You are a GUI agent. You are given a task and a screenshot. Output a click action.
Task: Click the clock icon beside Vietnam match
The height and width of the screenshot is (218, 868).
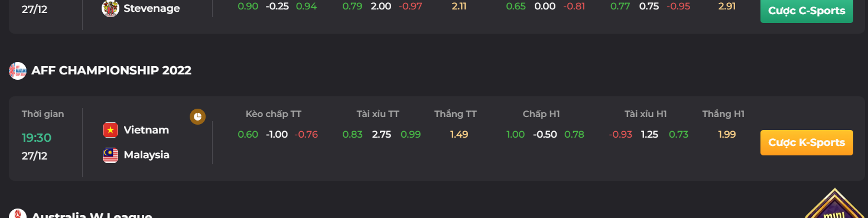(x=197, y=116)
